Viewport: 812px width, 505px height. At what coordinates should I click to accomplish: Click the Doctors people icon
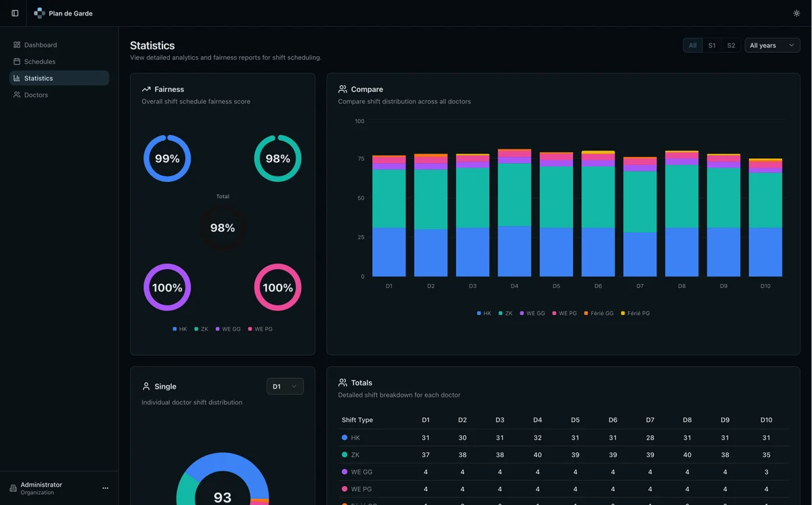pos(17,95)
